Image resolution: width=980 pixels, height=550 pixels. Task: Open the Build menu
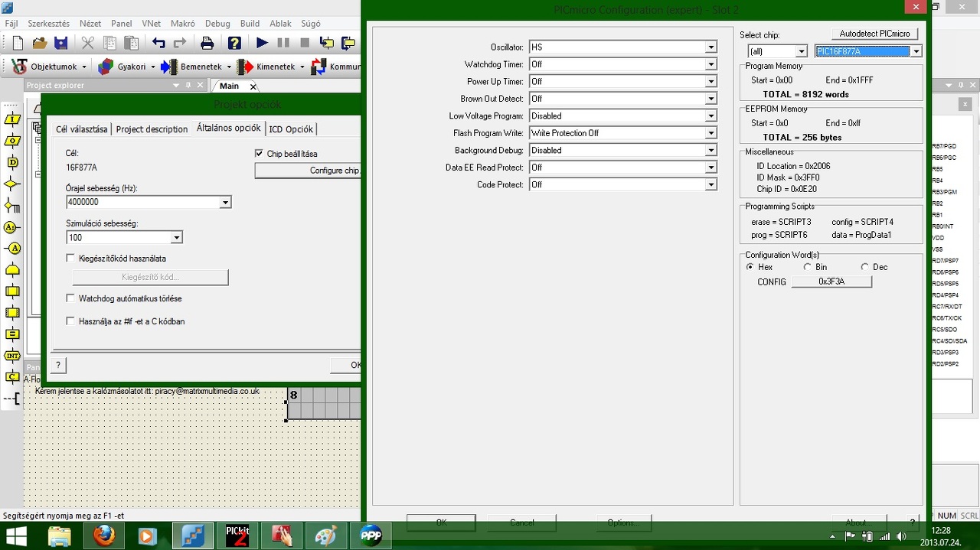(250, 24)
